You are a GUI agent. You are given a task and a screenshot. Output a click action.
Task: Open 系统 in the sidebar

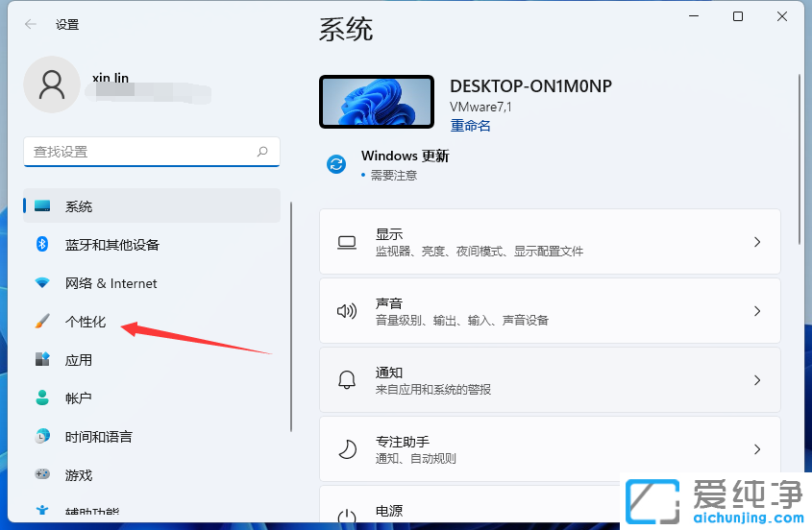[152, 206]
